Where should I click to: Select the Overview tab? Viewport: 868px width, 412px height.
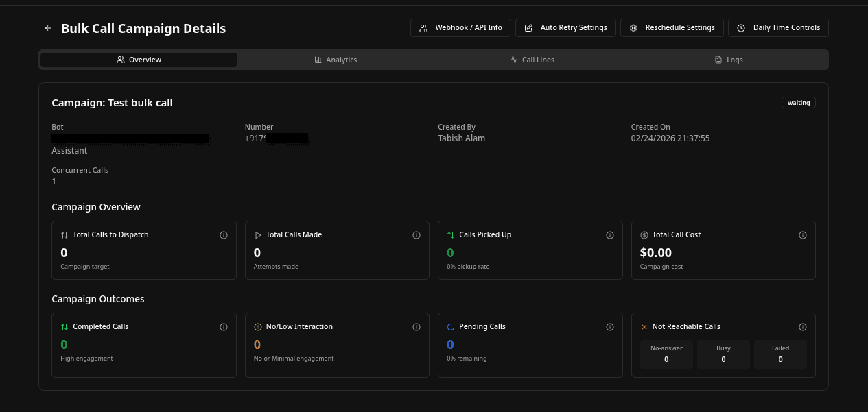click(x=139, y=60)
